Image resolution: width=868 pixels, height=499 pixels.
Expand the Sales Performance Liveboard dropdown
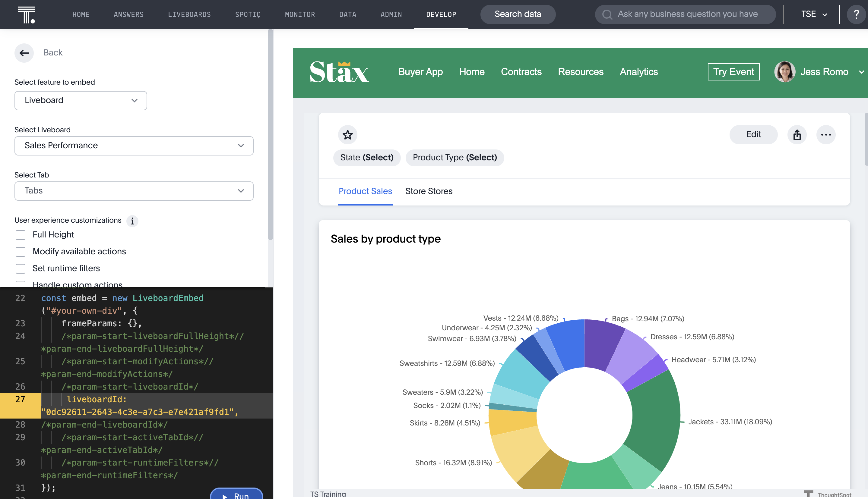[134, 146]
